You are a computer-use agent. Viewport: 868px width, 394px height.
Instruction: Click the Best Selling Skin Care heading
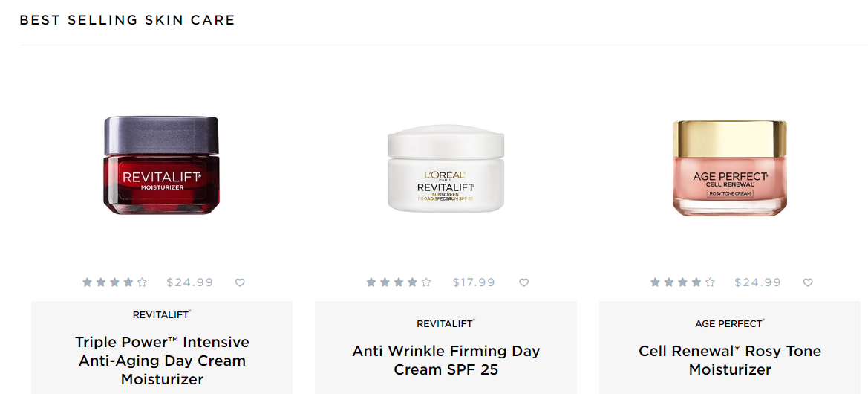coord(127,20)
